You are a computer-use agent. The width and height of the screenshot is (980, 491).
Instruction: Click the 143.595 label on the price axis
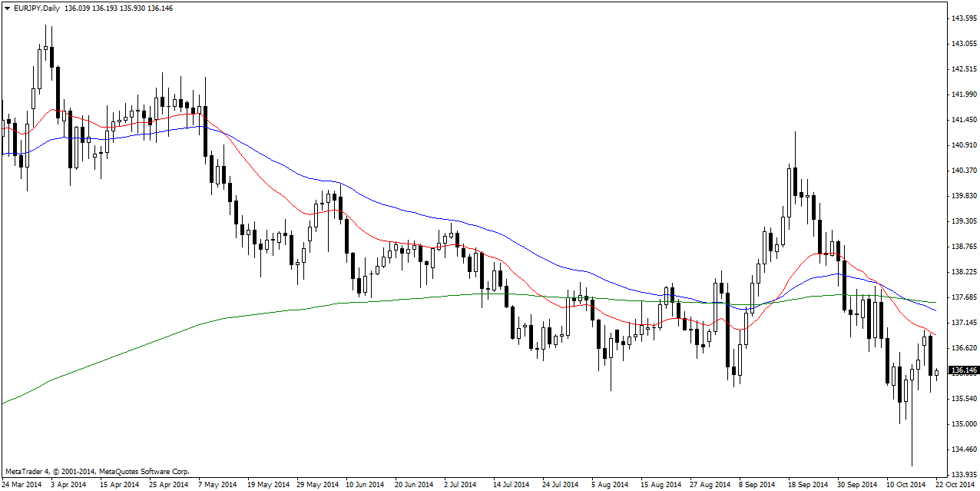tap(963, 18)
